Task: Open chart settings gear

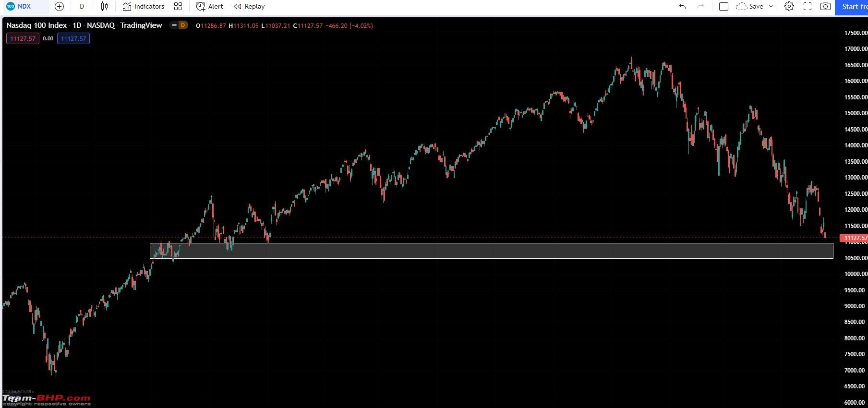Action: (x=789, y=6)
